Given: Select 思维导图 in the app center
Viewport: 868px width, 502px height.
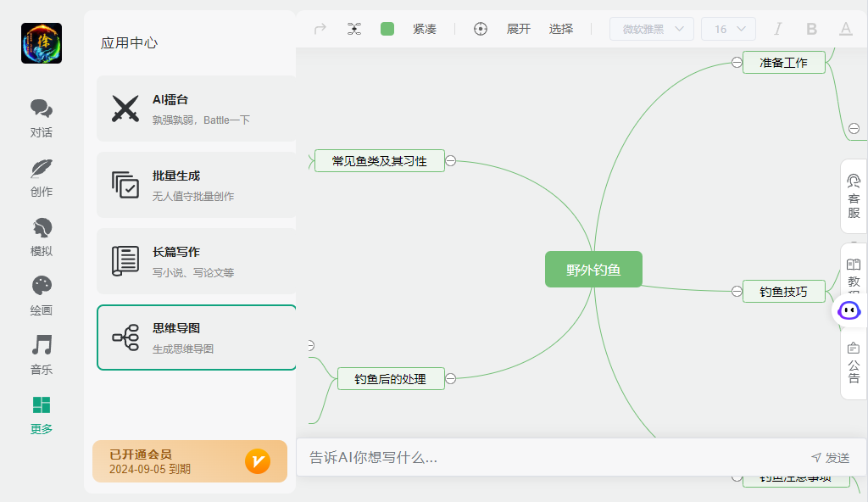Looking at the screenshot, I should tap(197, 337).
